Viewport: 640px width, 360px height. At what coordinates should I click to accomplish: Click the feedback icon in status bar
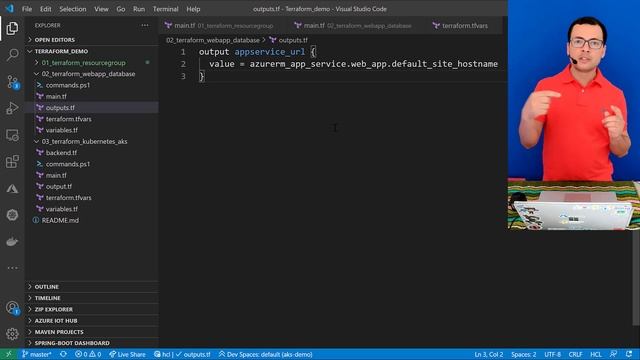[613, 354]
